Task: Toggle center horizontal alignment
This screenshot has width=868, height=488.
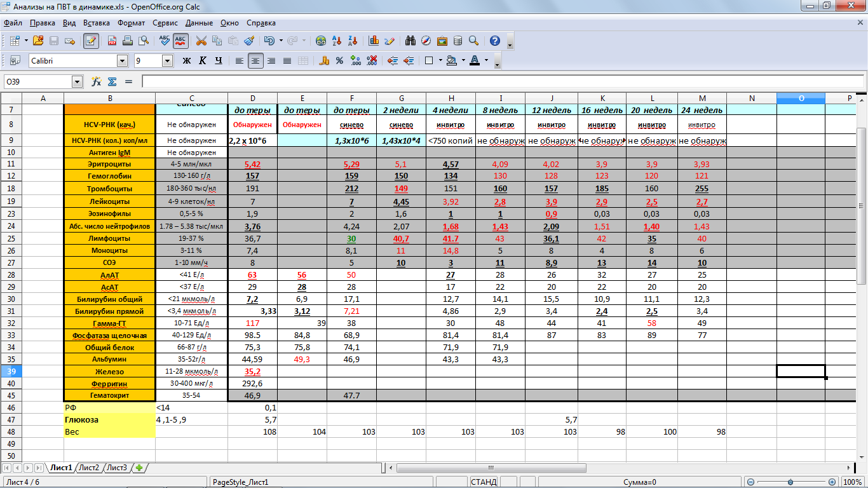Action: click(255, 61)
